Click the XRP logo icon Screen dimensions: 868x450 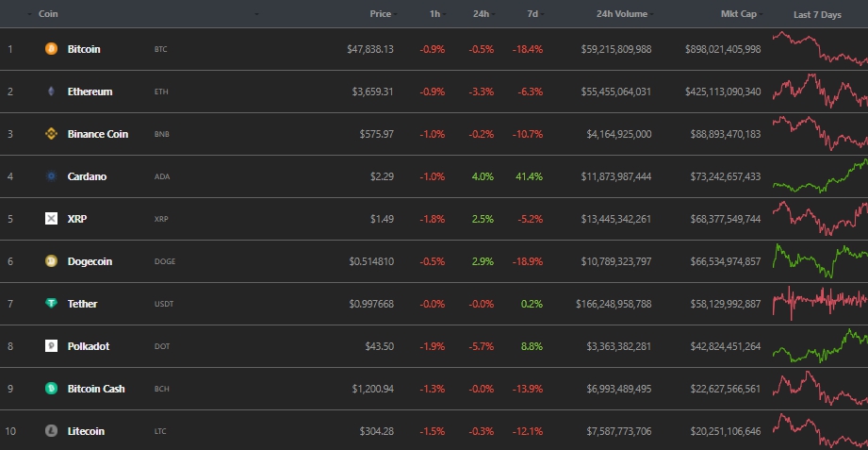pyautogui.click(x=51, y=219)
